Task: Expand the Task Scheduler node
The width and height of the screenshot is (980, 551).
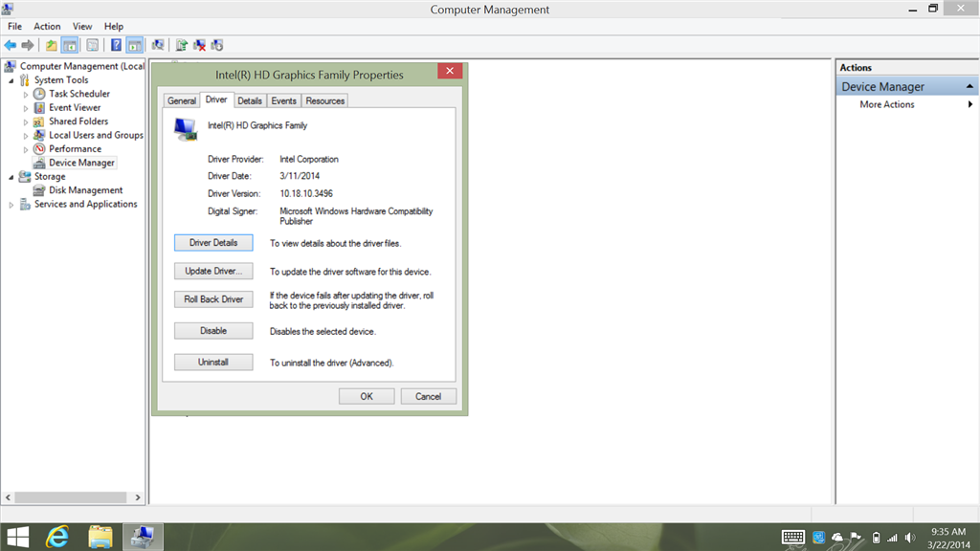Action: [x=26, y=95]
